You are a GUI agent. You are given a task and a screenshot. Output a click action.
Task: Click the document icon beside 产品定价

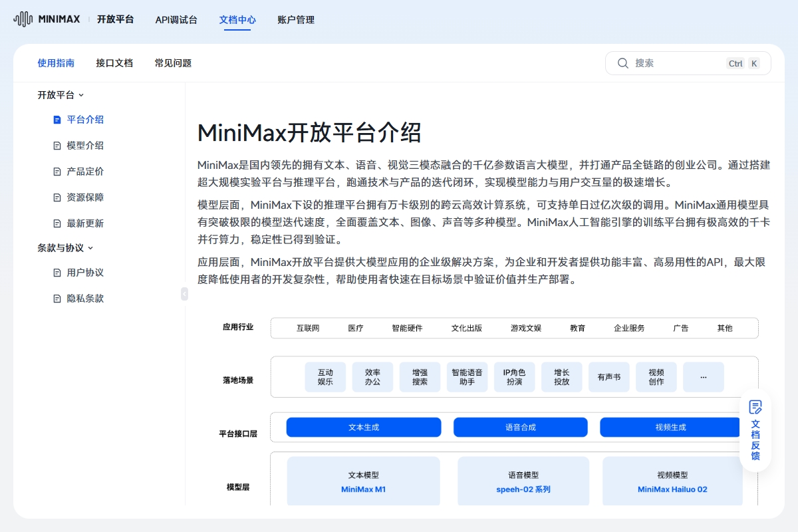coord(57,171)
